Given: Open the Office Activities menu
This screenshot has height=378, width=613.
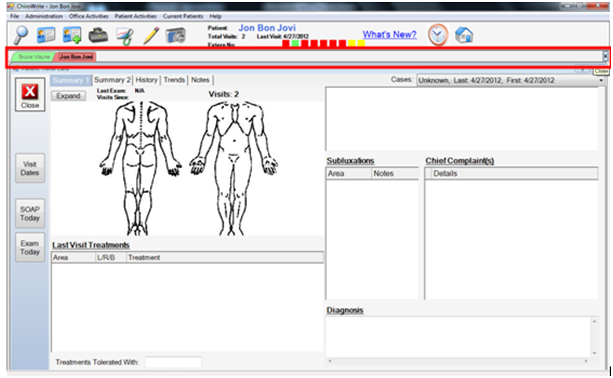Looking at the screenshot, I should 89,16.
